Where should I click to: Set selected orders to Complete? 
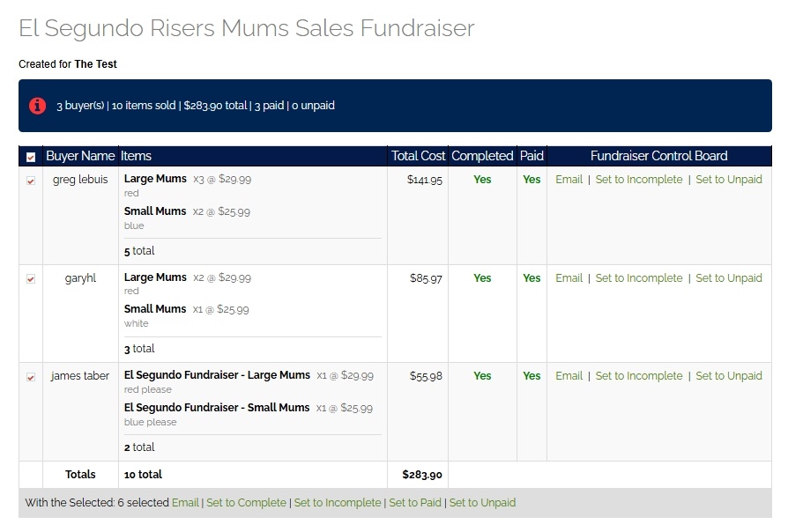pos(246,502)
